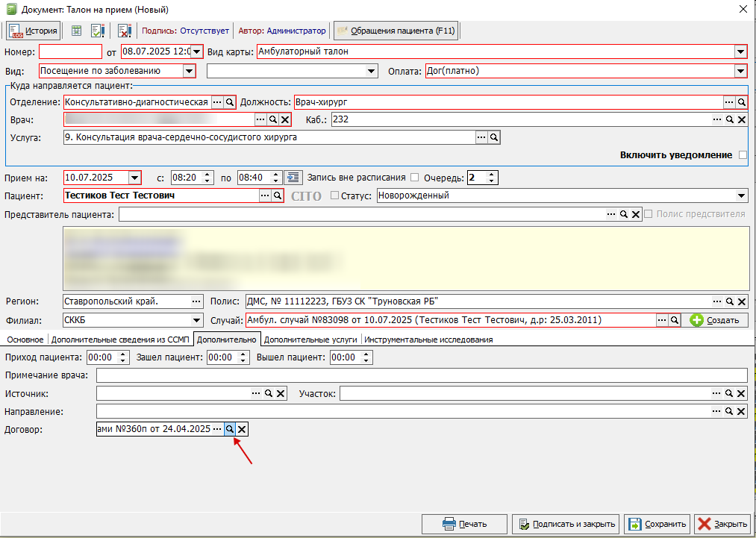Click into the Примечание врача field
756x538 pixels.
[422, 375]
